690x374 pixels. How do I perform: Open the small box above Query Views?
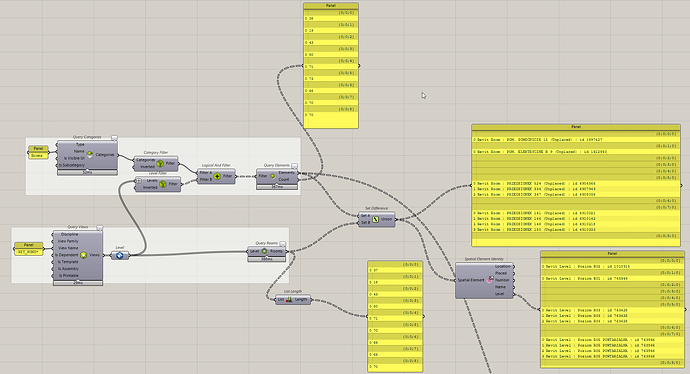coord(99,228)
